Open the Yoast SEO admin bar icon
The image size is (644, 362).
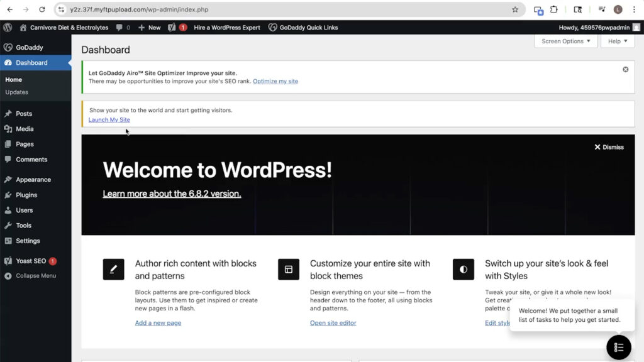coord(172,28)
